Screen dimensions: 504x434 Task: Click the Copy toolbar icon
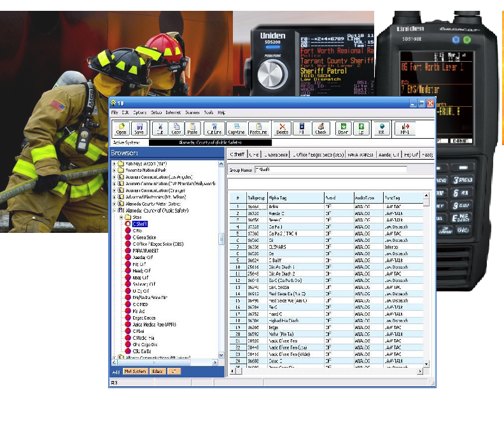tap(176, 129)
